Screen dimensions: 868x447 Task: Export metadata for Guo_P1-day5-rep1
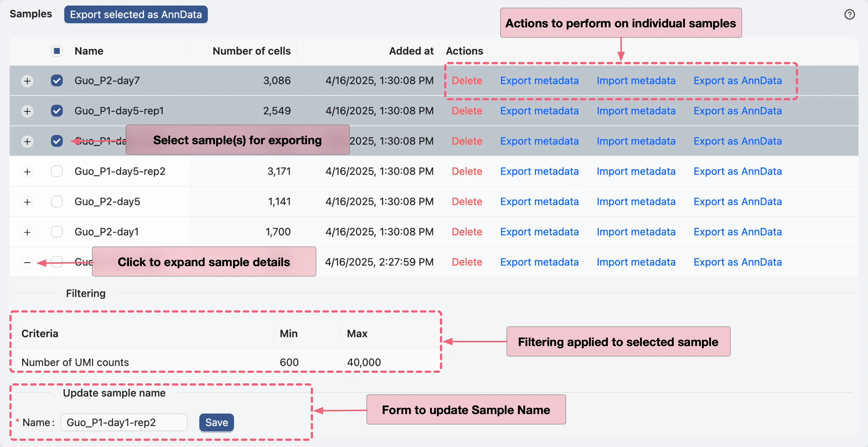coord(539,111)
